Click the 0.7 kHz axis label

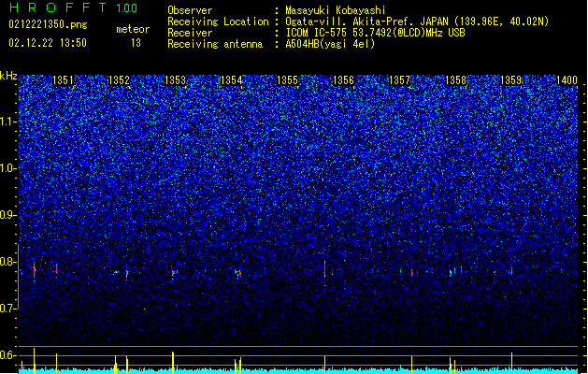click(8, 309)
